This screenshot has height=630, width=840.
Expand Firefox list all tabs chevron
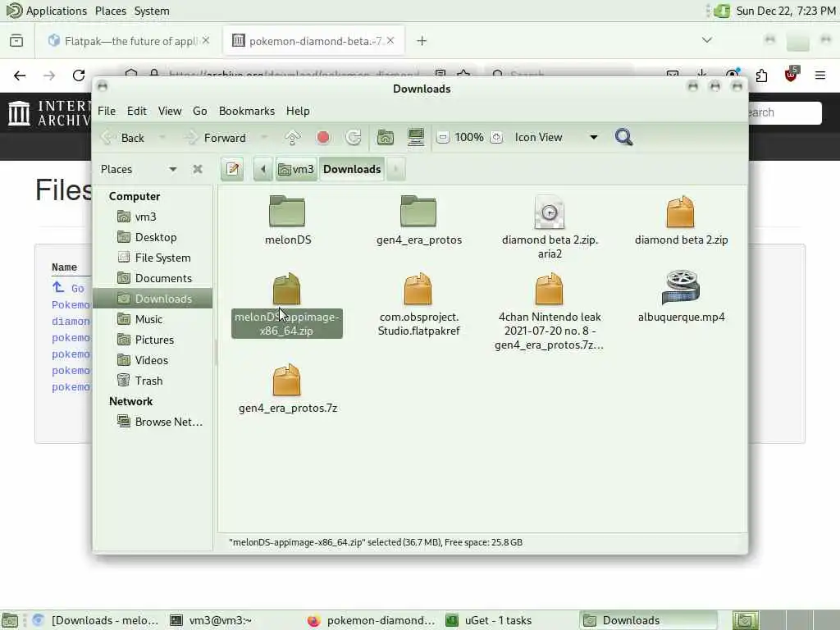tap(706, 41)
